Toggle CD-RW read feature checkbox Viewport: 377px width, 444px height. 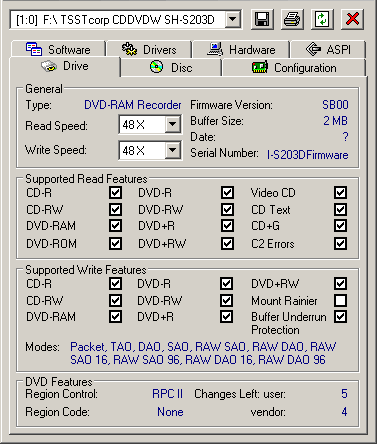tap(115, 209)
